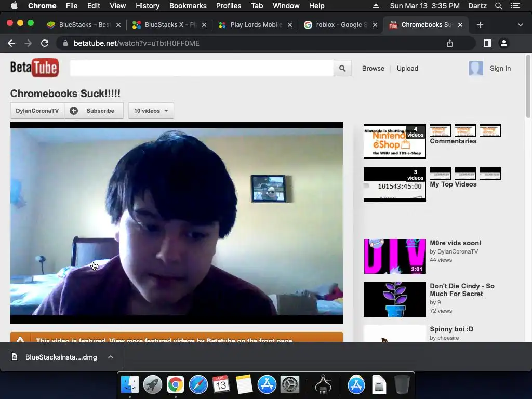Screen dimensions: 532x399
Task: Open Notes from the dock
Action: point(244,385)
